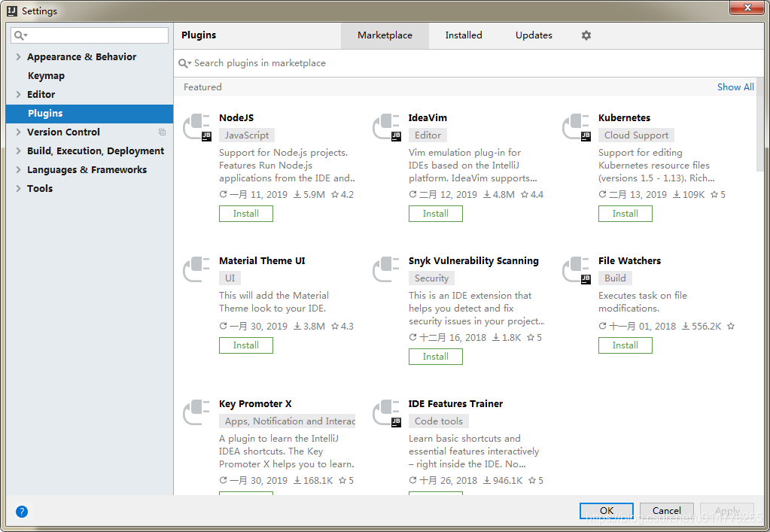
Task: Install the Kubernetes plugin
Action: point(625,214)
